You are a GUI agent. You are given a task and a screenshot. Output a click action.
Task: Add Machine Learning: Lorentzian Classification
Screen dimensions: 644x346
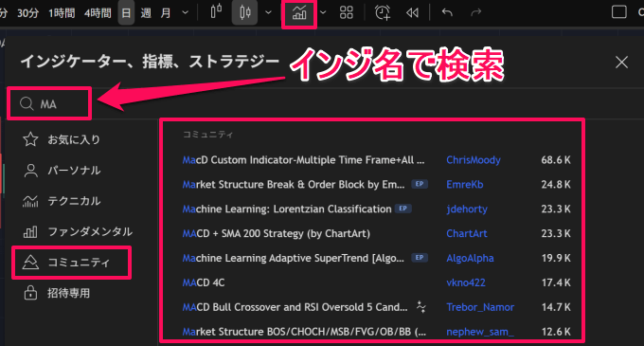(287, 209)
